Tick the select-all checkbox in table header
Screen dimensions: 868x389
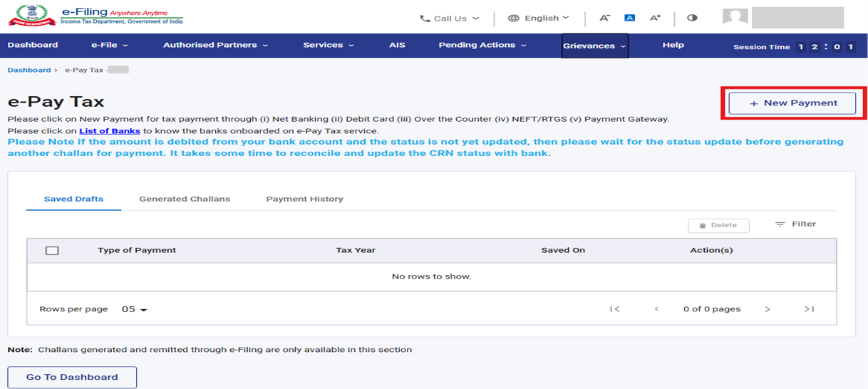point(51,251)
